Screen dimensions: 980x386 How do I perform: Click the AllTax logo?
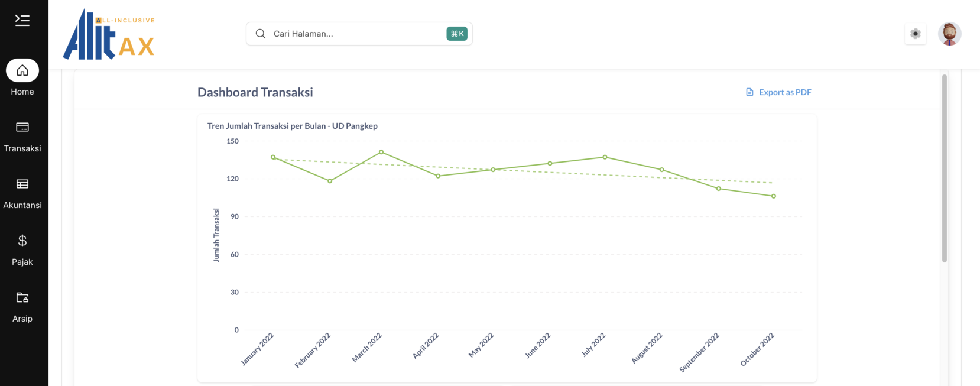[109, 34]
